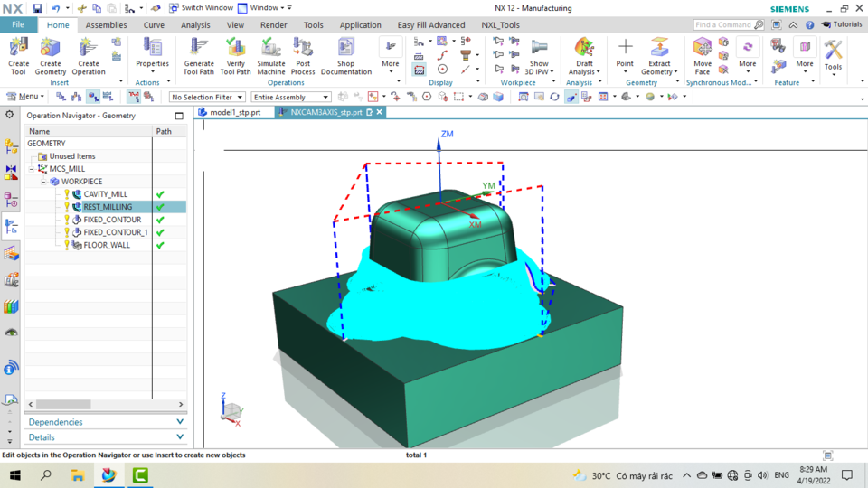Expand the Operations group More dropdown
The image size is (868, 488).
(391, 57)
